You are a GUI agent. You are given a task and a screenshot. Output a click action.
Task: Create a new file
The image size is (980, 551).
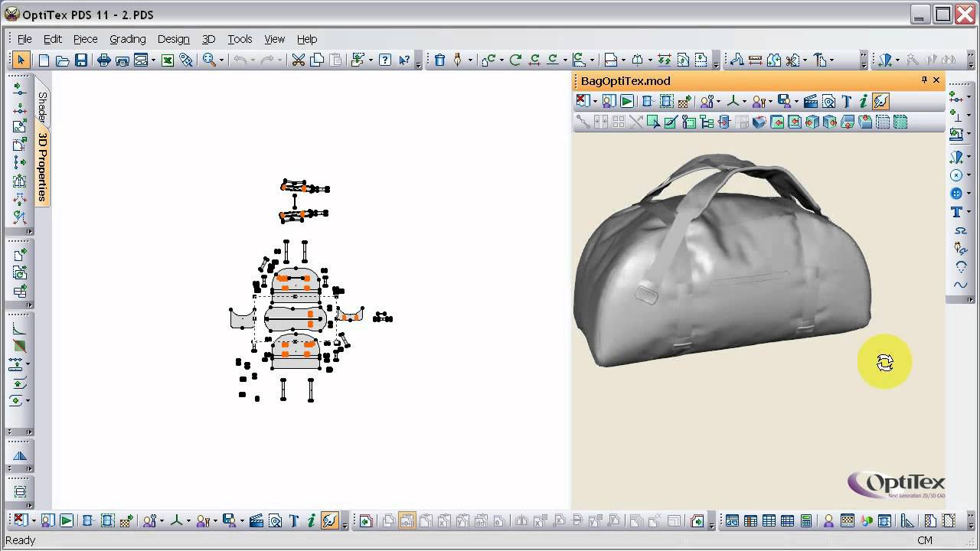(x=44, y=60)
